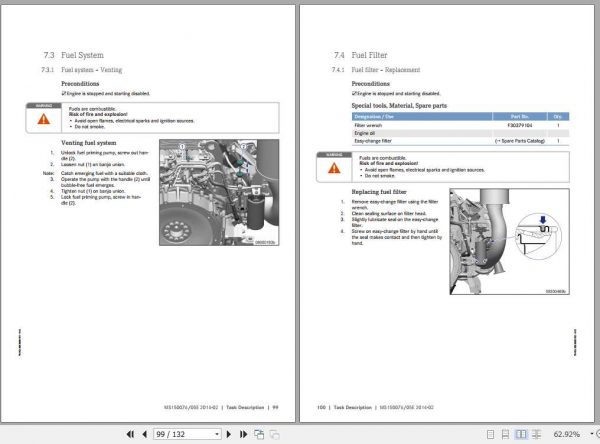
Task: Jump to the first page
Action: (130, 434)
